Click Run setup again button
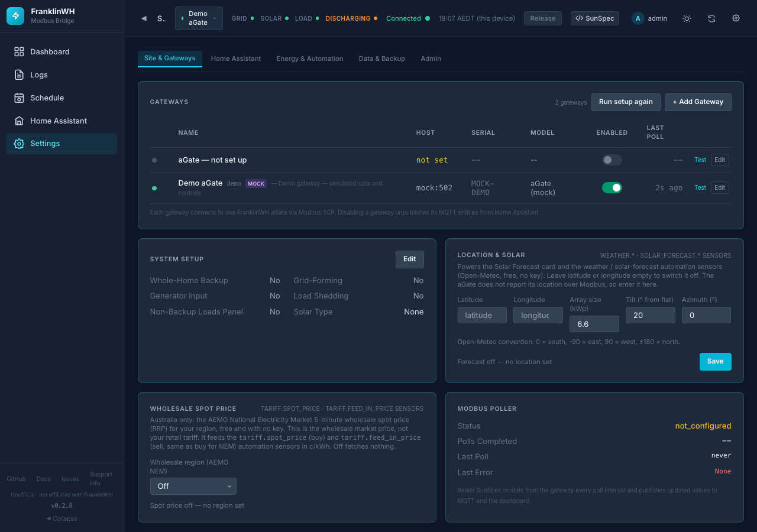 (626, 102)
